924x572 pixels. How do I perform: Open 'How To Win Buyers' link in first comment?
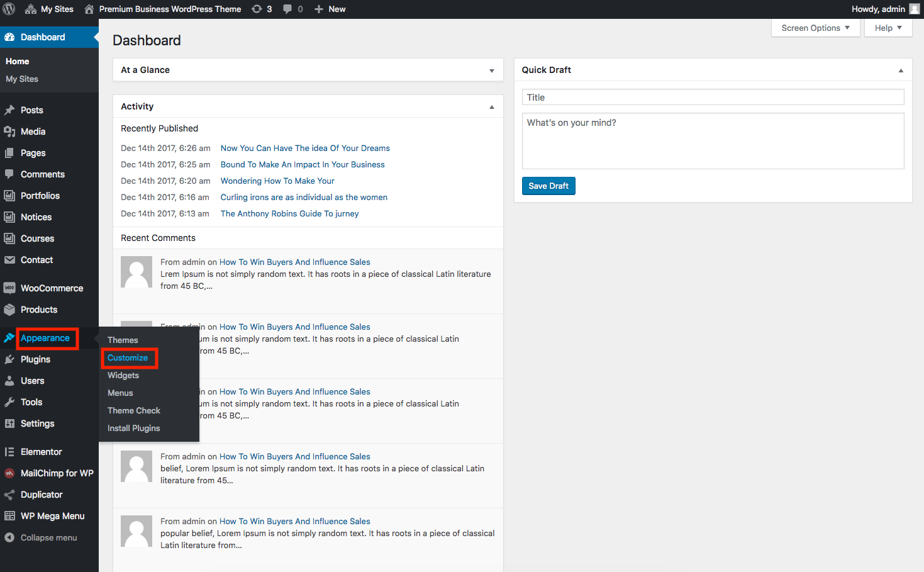click(294, 262)
